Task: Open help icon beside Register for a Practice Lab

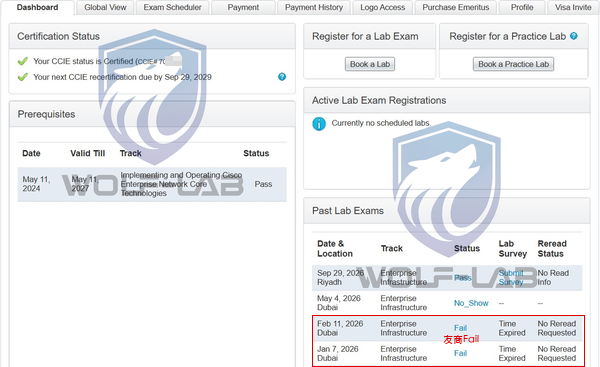Action: pos(574,36)
